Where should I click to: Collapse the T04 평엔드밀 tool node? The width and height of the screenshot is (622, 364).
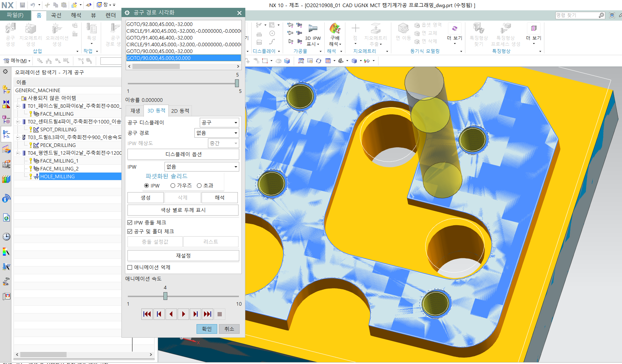click(x=18, y=153)
